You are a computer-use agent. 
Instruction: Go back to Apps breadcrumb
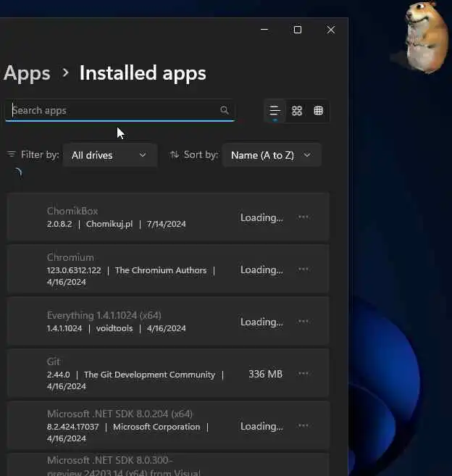(27, 73)
